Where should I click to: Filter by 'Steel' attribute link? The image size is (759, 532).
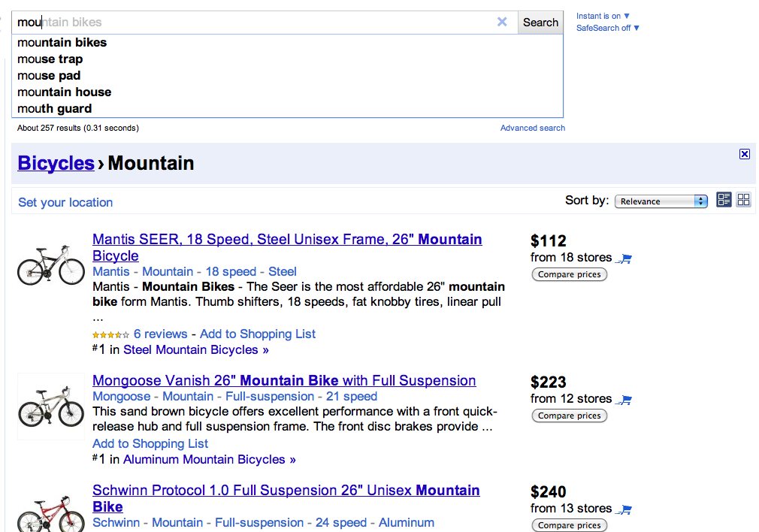283,271
